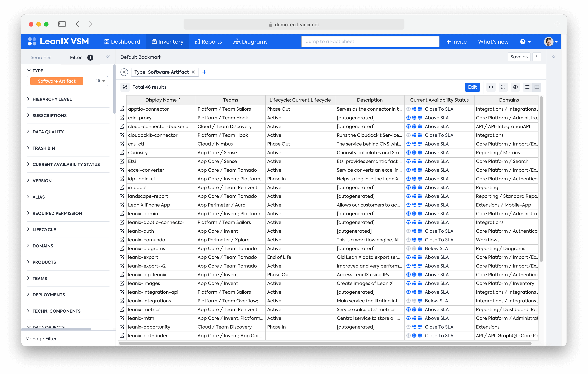Open fact sheet link for cdn-proxy row
The height and width of the screenshot is (374, 588).
pyautogui.click(x=122, y=118)
